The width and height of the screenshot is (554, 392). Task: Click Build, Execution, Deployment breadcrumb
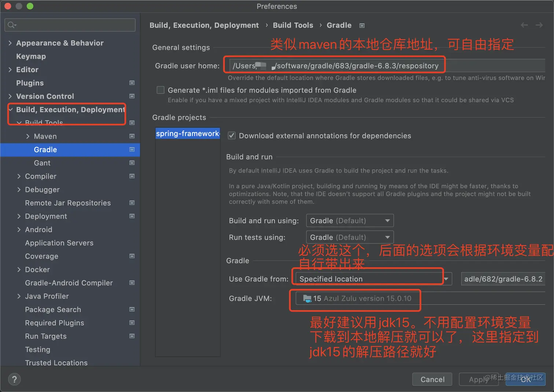point(204,25)
